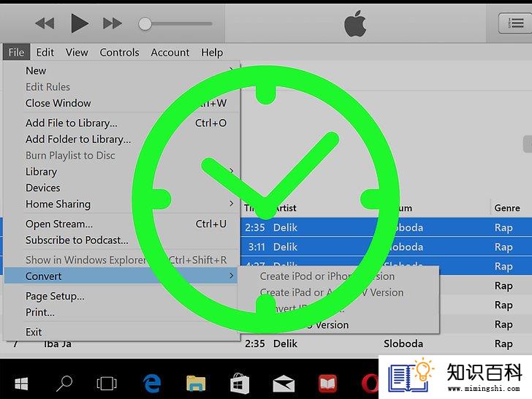Open Windows taskbar search

[64, 384]
